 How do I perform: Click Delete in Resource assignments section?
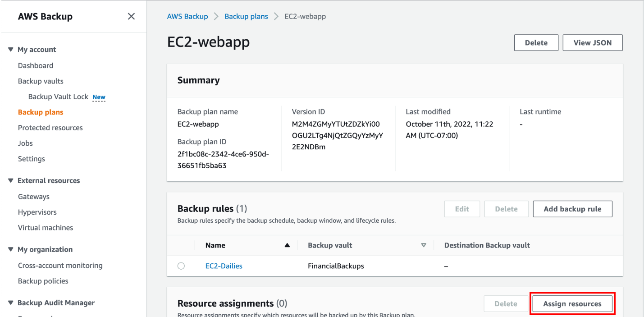(x=506, y=303)
